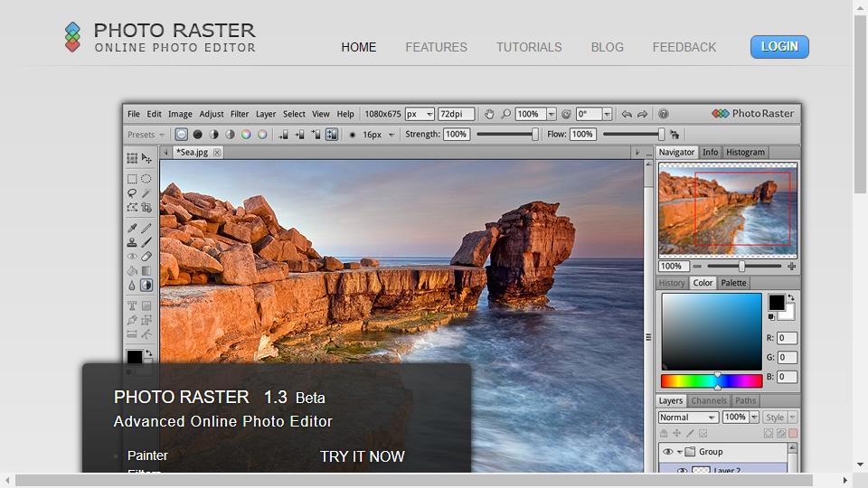Image resolution: width=868 pixels, height=488 pixels.
Task: Open the Presets dropdown
Action: coord(146,135)
